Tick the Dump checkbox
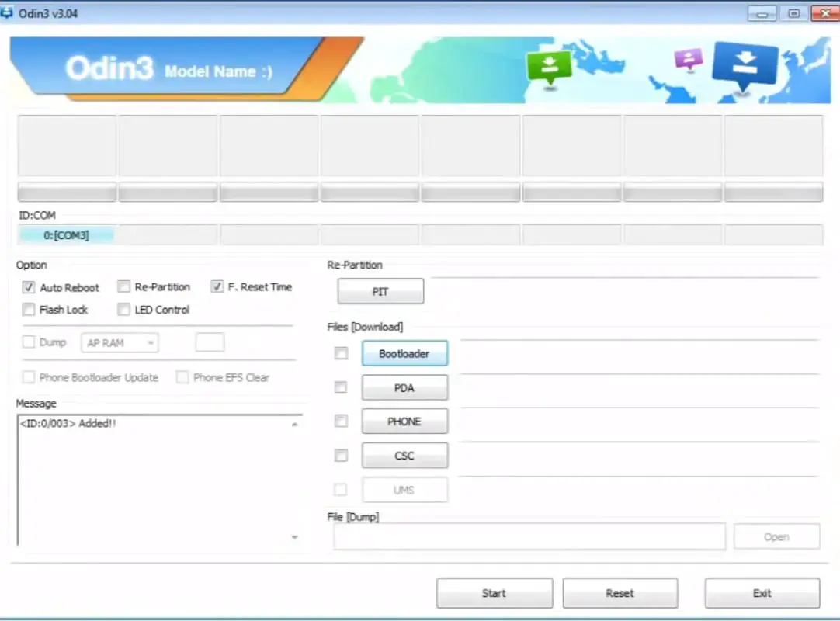Screen dimensions: 840x621 click(29, 342)
